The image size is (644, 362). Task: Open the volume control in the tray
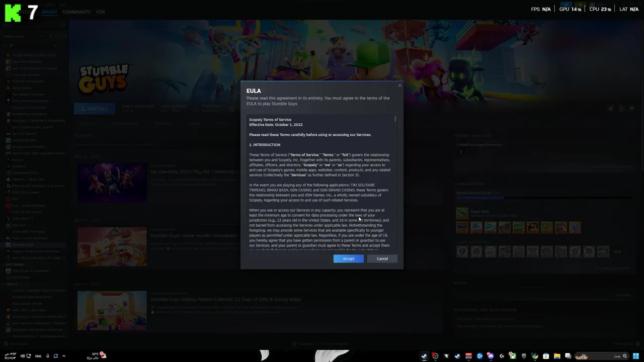(22, 356)
